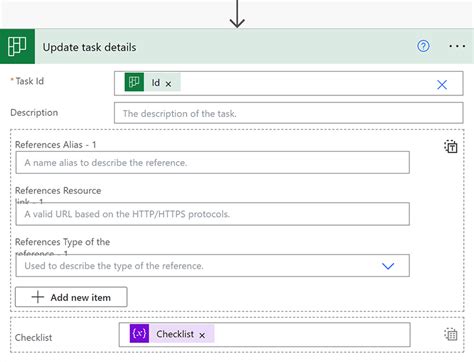Click the Add new item button
The width and height of the screenshot is (474, 362).
71,297
